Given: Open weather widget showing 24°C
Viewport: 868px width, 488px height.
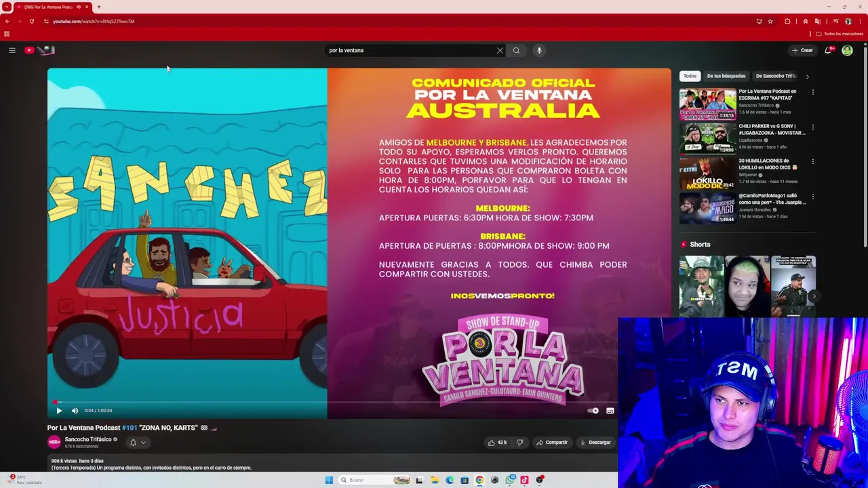Looking at the screenshot, I should coord(26,479).
